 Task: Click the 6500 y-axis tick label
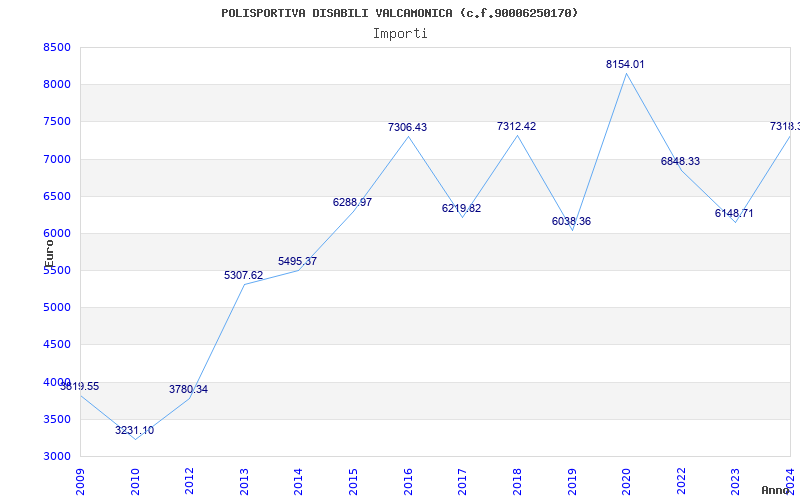click(57, 196)
